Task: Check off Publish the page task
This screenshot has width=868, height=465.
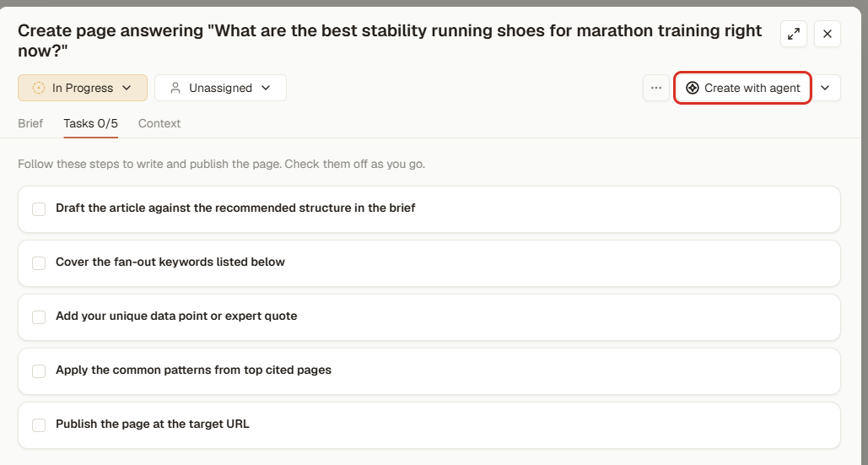Action: 39,425
